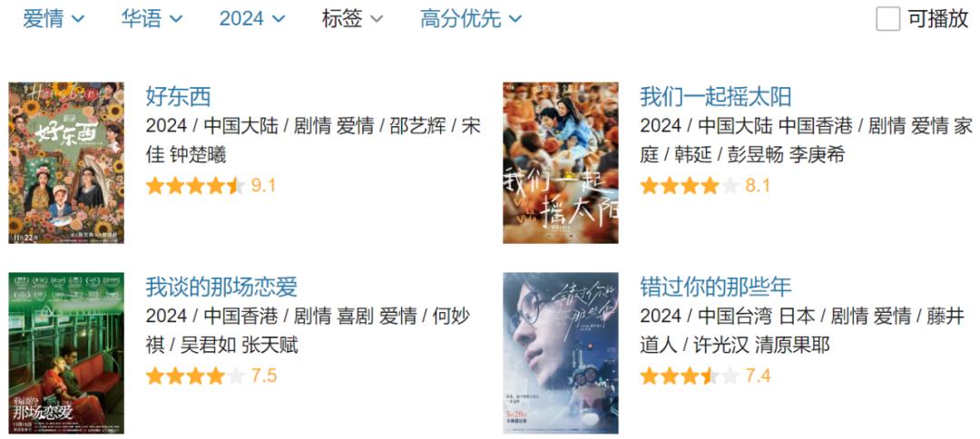Click the 我谈的那场恋爱 poster thumbnail
980x439 pixels.
point(66,353)
